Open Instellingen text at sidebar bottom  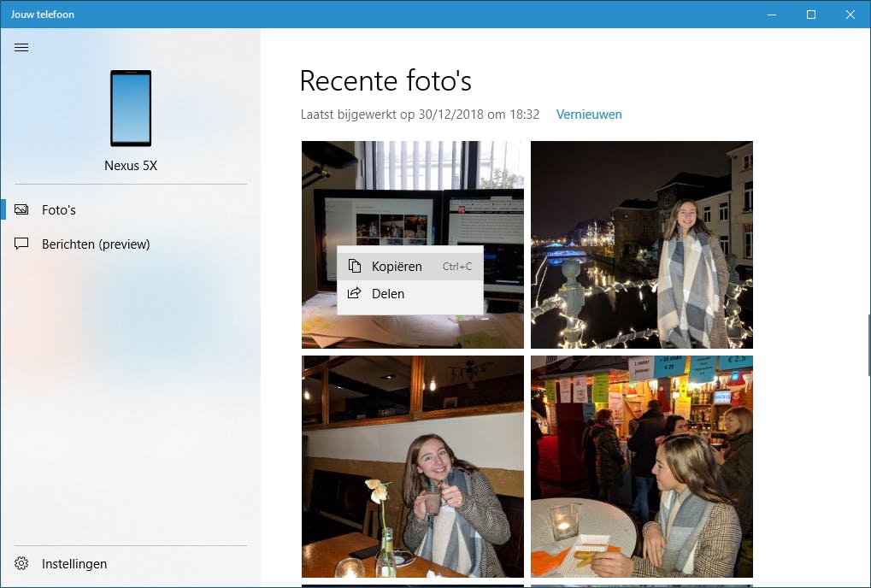[74, 564]
